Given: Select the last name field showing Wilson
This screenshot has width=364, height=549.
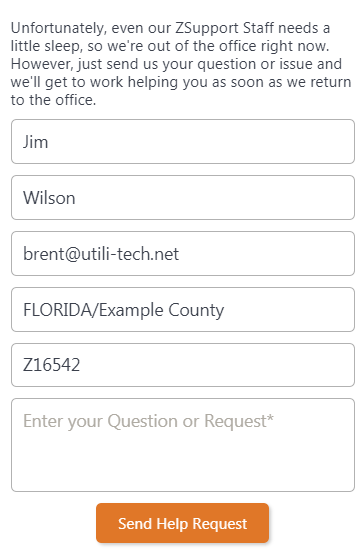Looking at the screenshot, I should pyautogui.click(x=183, y=197).
